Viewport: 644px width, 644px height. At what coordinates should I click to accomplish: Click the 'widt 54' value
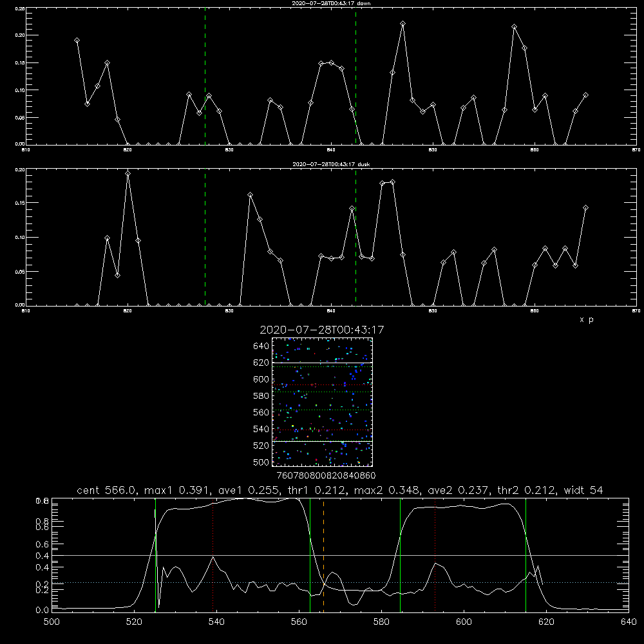583,490
